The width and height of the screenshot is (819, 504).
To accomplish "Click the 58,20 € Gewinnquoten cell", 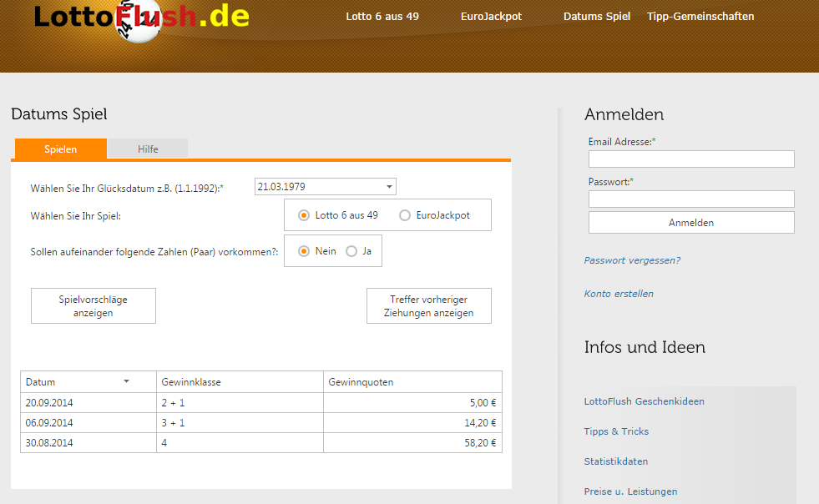I will 412,442.
